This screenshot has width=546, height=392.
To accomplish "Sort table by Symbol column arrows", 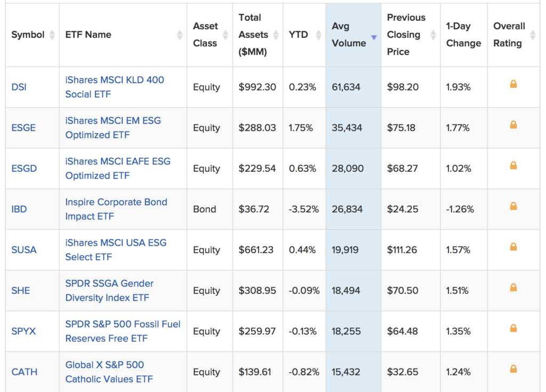I will 52,35.
